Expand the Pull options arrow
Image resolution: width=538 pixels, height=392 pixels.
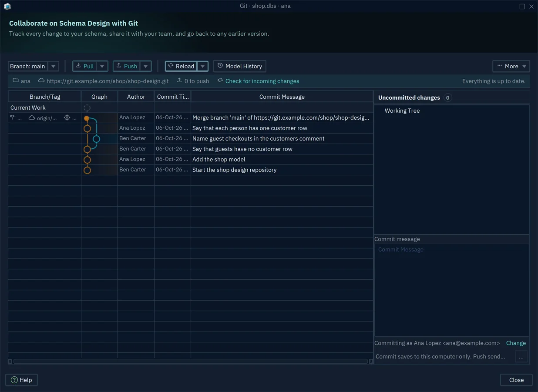click(102, 66)
